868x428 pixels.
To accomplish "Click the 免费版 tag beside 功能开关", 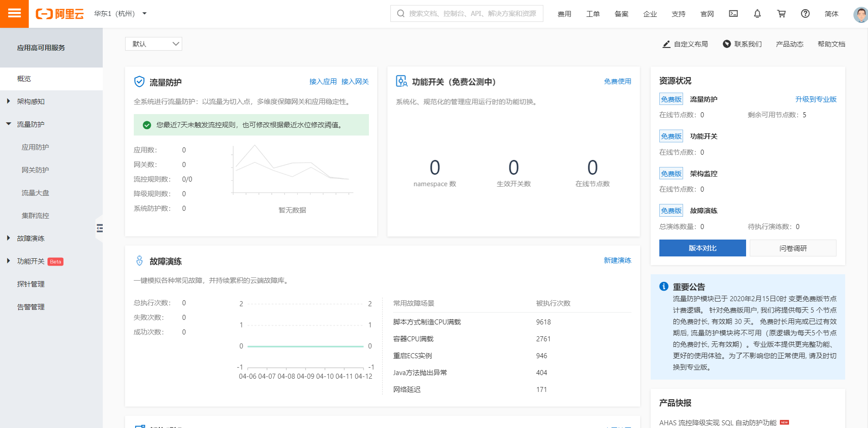I will pos(671,136).
